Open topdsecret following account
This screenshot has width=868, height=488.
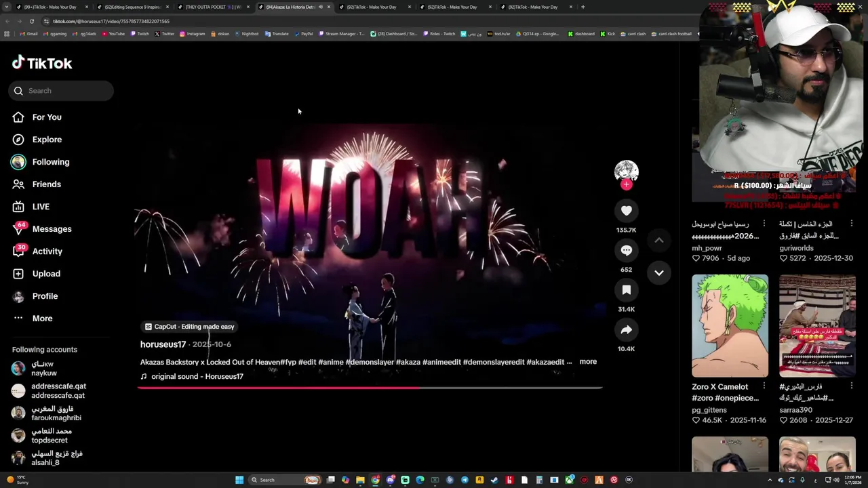pos(42,436)
